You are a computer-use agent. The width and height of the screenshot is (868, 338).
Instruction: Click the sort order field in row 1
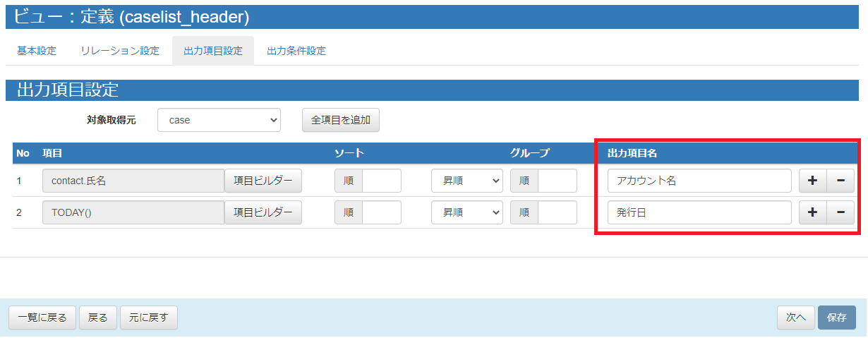(x=381, y=181)
